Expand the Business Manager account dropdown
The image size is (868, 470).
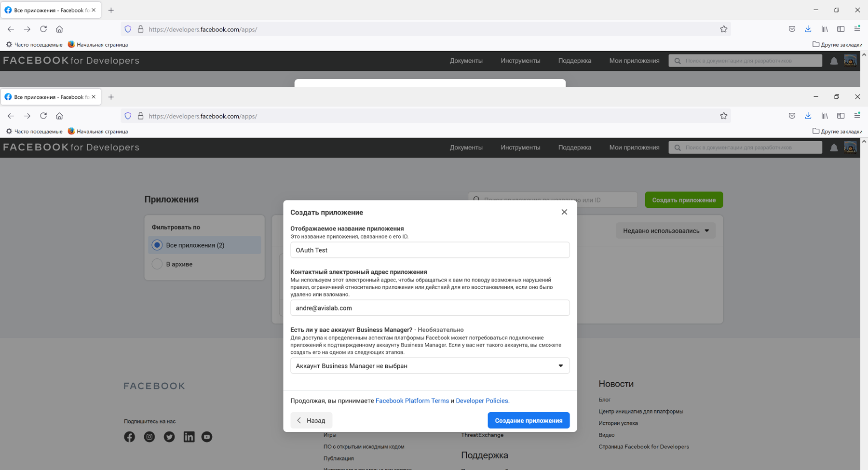point(430,366)
